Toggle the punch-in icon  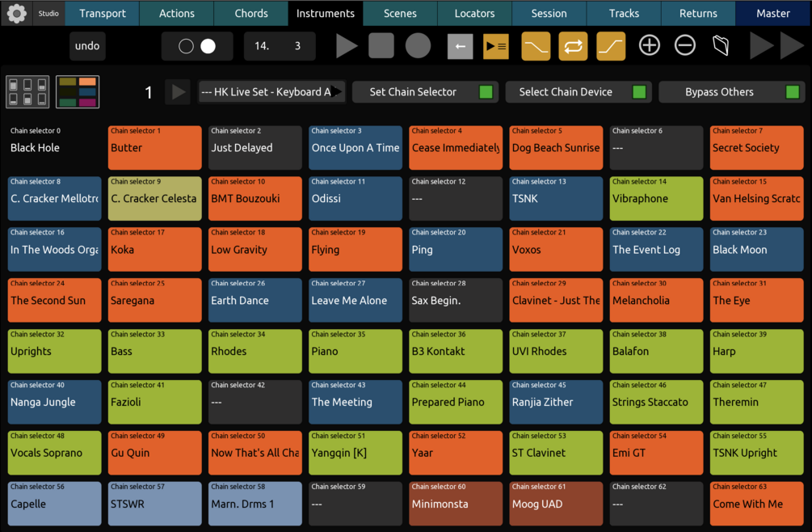[x=536, y=46]
